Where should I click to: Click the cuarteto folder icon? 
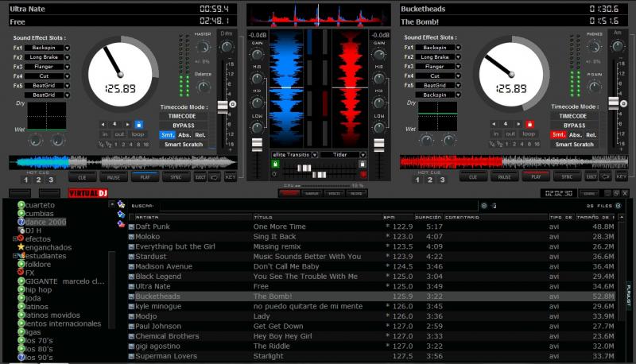[21, 205]
